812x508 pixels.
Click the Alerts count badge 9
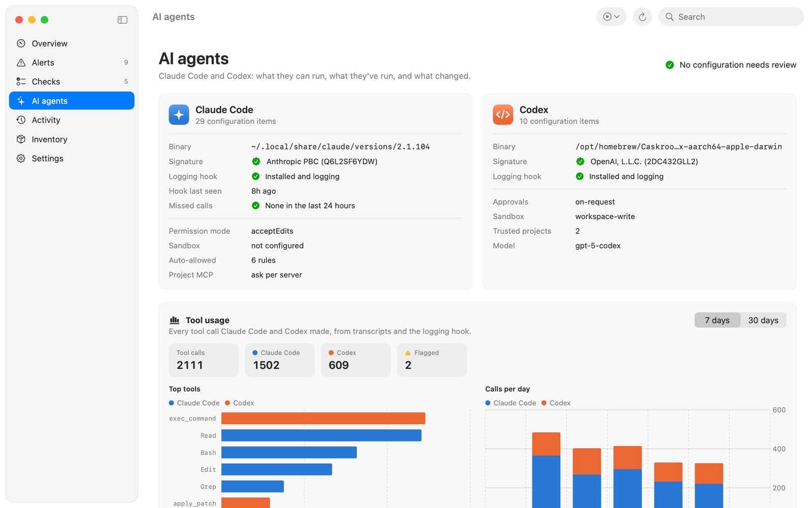126,62
